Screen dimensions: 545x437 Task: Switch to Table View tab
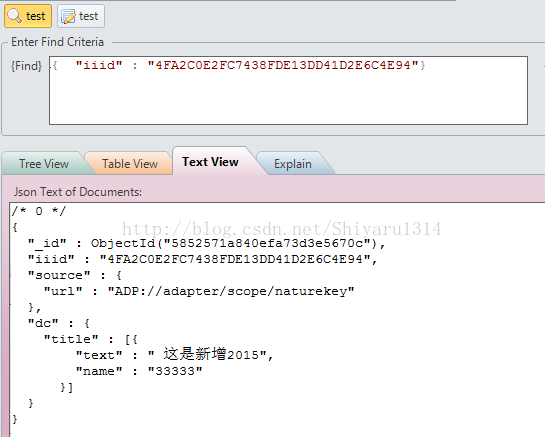[130, 164]
